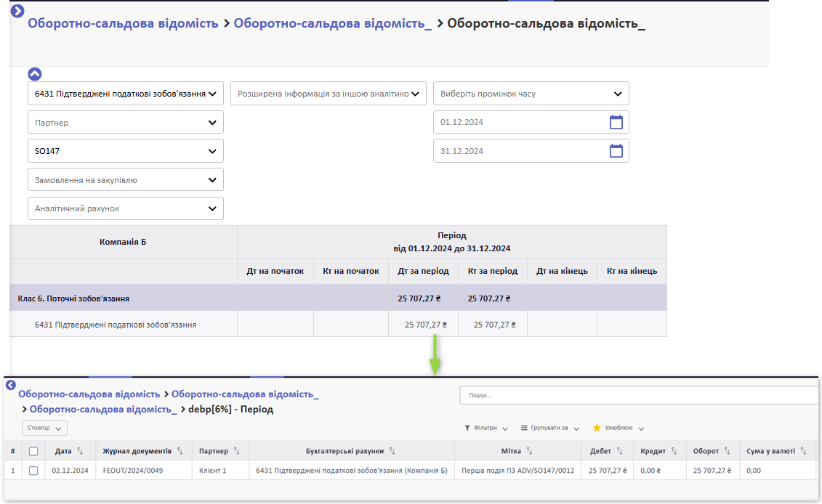Click the Компанія Б header cell

tap(124, 242)
